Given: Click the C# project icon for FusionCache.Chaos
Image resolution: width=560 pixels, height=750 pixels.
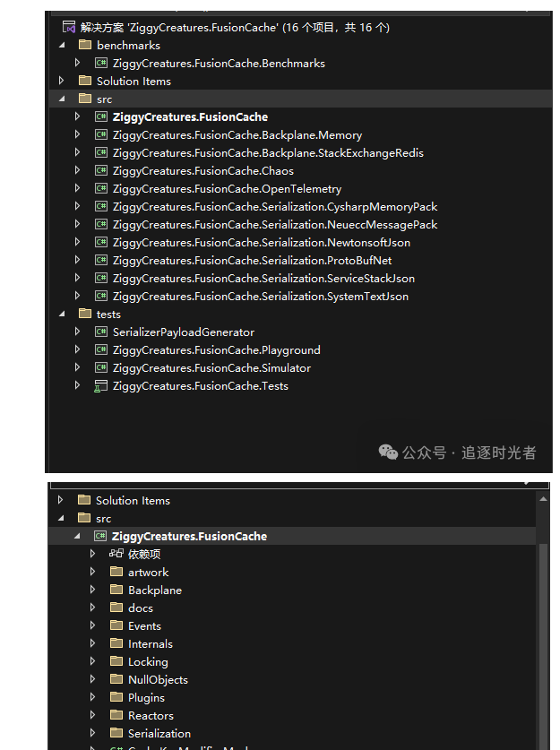Looking at the screenshot, I should pyautogui.click(x=101, y=171).
